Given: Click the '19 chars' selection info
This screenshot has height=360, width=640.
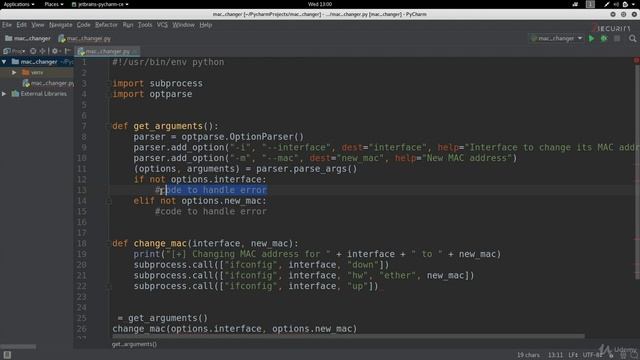Looking at the screenshot, I should coord(529,355).
